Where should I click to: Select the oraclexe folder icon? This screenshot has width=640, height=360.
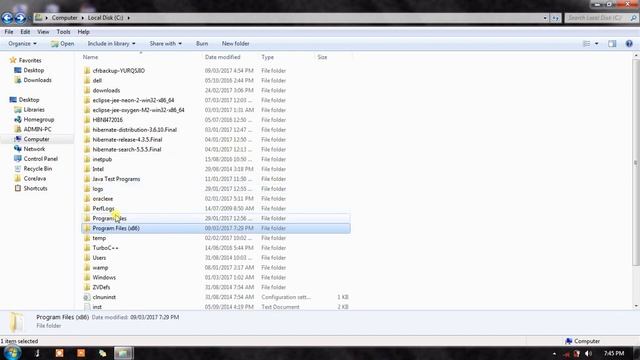87,199
